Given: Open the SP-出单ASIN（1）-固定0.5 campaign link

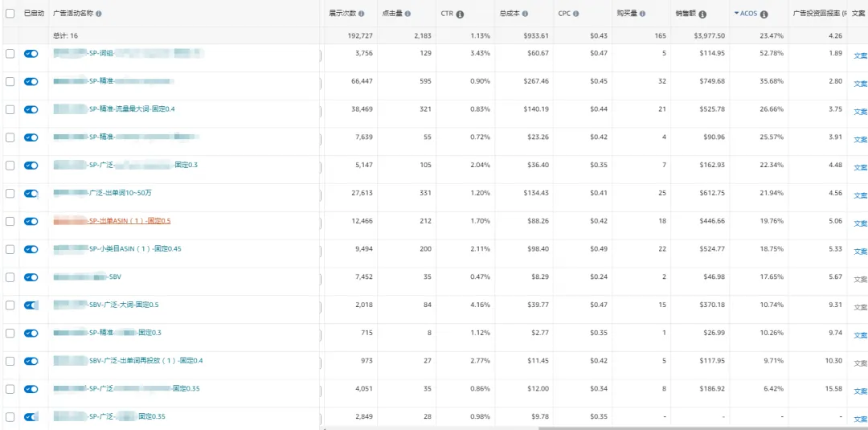Looking at the screenshot, I should tap(129, 221).
